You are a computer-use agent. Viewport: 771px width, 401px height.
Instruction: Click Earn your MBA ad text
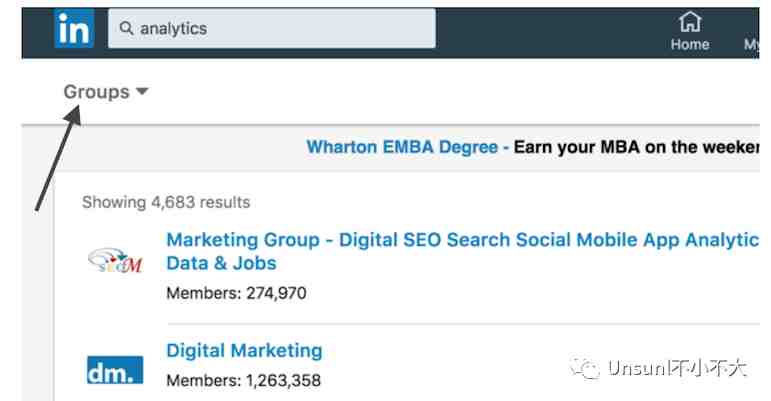[636, 147]
